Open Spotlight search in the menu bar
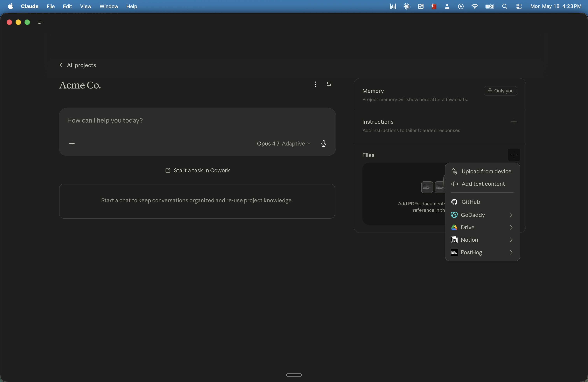 [x=505, y=6]
